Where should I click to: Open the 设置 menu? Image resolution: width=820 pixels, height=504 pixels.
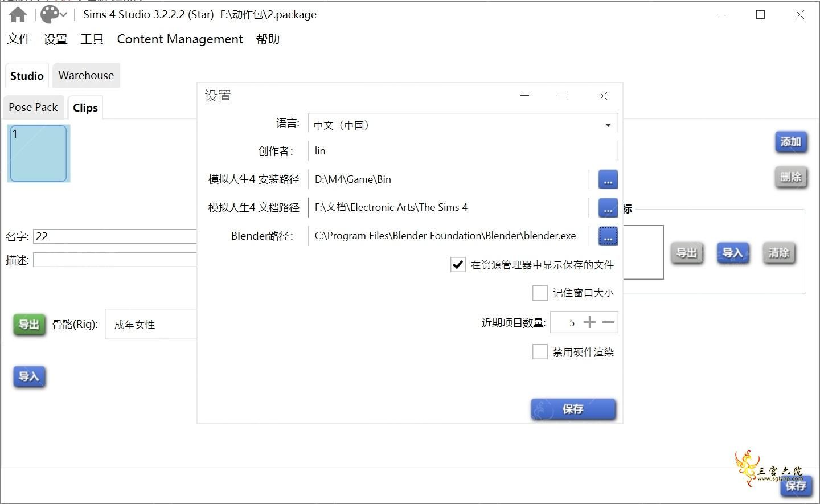pos(55,39)
